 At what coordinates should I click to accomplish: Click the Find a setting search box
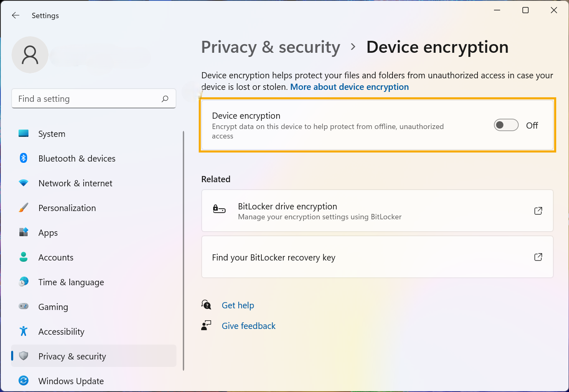(x=94, y=99)
